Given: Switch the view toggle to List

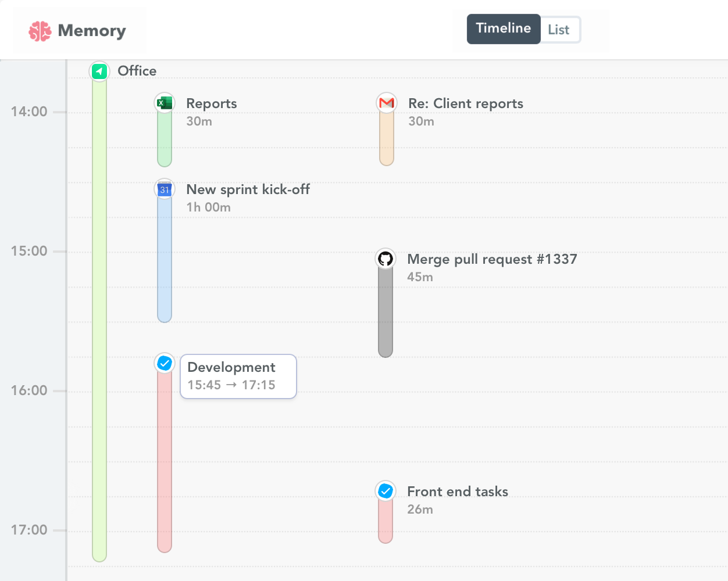Looking at the screenshot, I should click(559, 28).
